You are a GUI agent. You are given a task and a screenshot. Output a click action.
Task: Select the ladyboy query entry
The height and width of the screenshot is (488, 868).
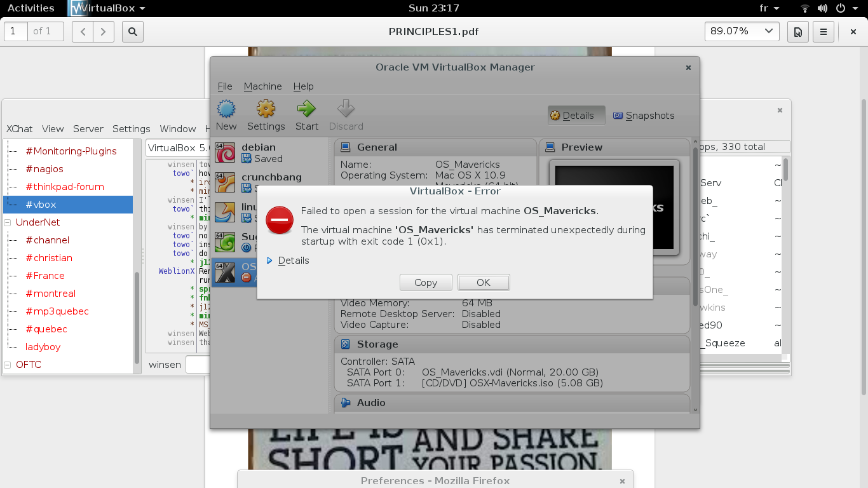(x=43, y=347)
